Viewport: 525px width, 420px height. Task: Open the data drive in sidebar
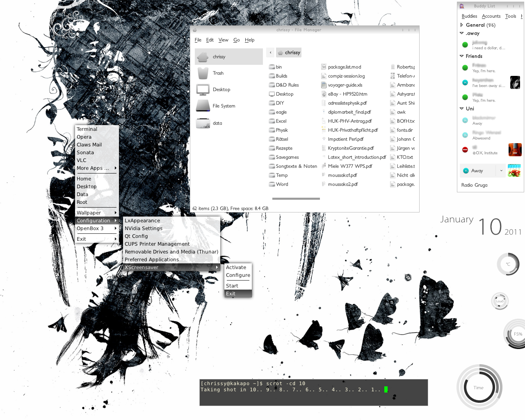click(228, 123)
